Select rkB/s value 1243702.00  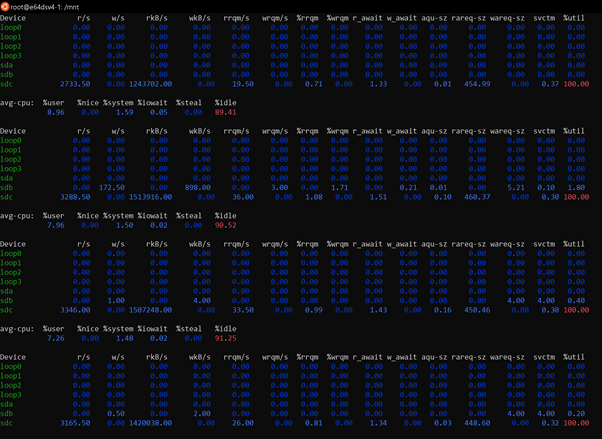(x=150, y=84)
